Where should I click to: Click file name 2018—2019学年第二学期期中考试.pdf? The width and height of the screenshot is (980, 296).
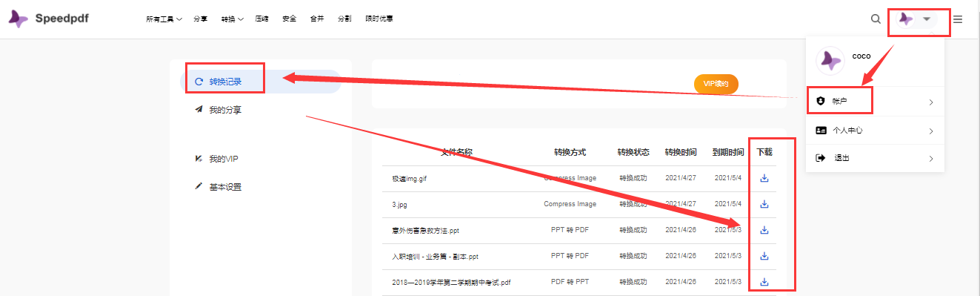pyautogui.click(x=452, y=283)
